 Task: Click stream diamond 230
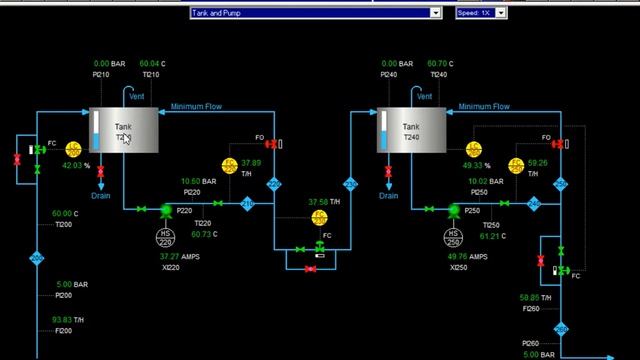coord(350,184)
